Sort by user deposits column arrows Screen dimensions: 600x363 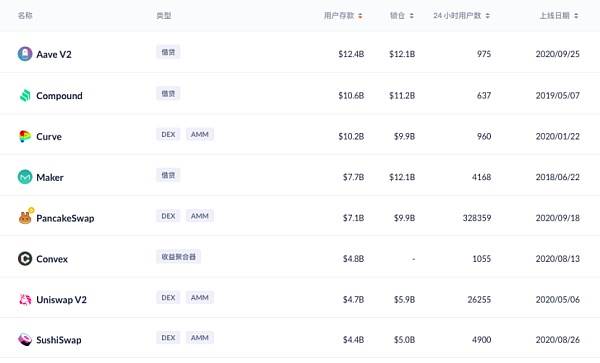[360, 16]
